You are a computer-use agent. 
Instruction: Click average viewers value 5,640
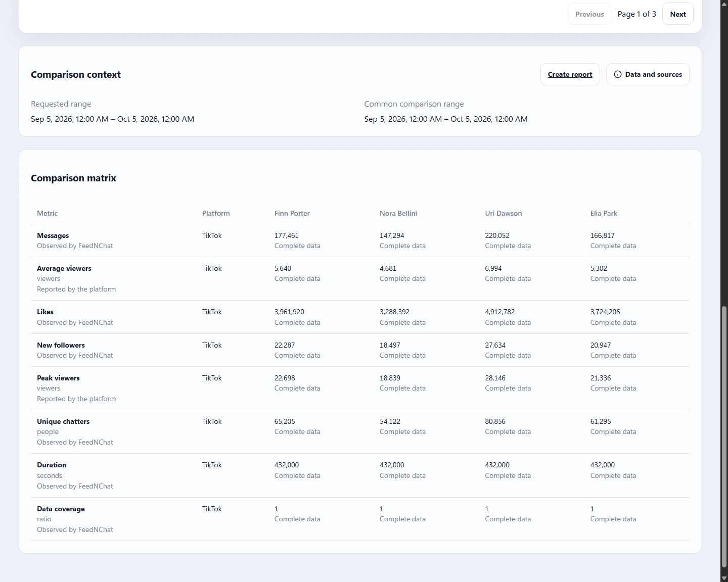pyautogui.click(x=283, y=268)
